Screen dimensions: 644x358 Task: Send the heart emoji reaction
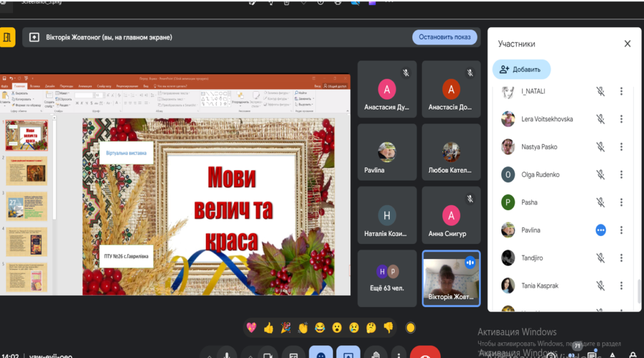252,327
